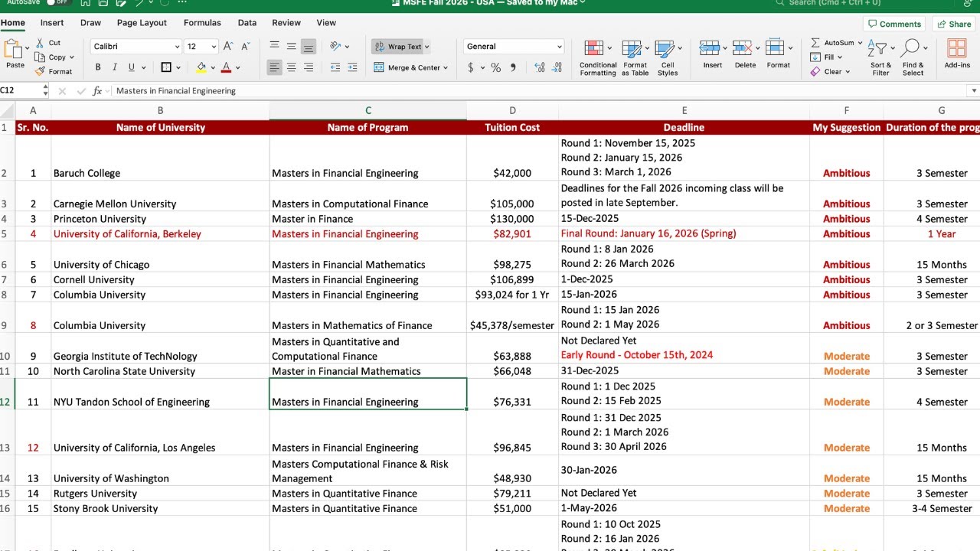Apply comma style number format
This screenshot has width=980, height=551.
click(x=512, y=67)
